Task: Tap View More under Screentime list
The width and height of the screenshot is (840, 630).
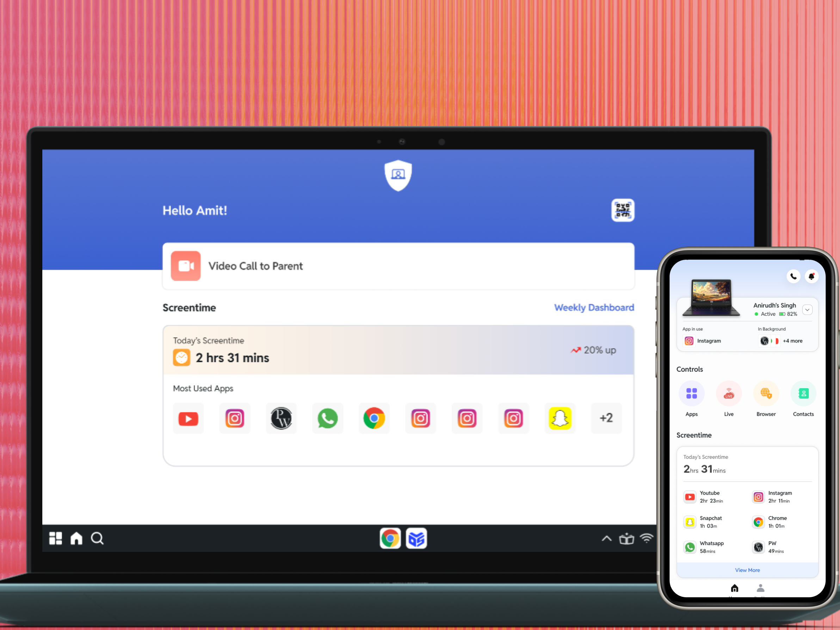Action: tap(747, 570)
